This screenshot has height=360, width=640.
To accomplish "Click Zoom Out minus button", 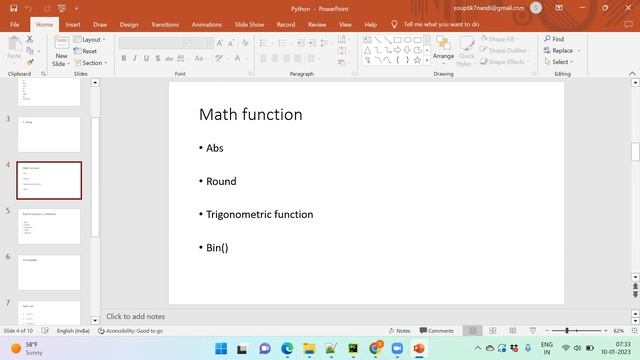I will [x=547, y=331].
